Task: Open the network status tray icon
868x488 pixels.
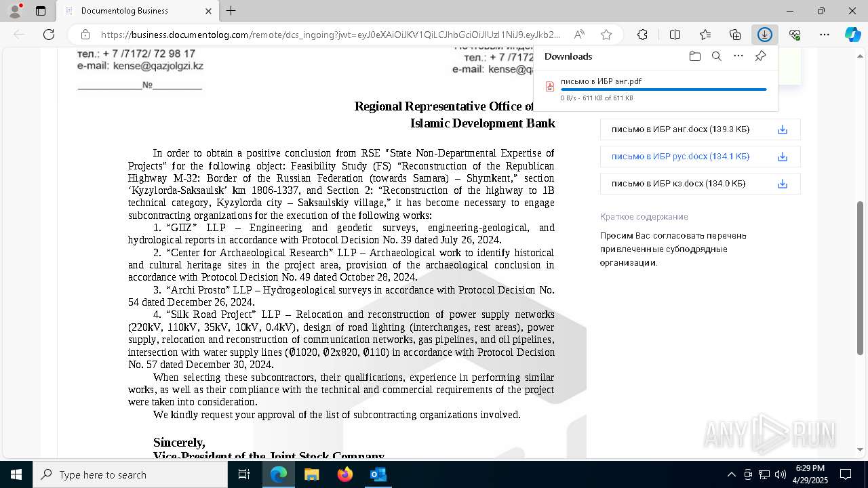Action: [764, 474]
